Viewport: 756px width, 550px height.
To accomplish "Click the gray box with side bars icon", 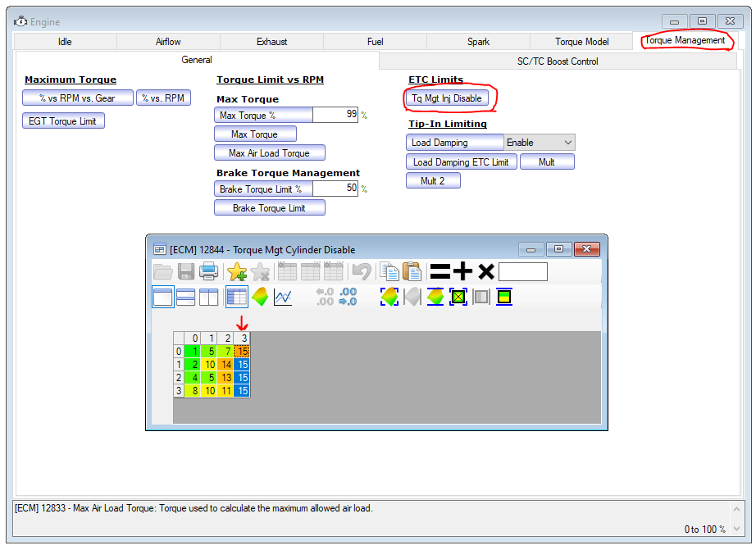I will (481, 297).
